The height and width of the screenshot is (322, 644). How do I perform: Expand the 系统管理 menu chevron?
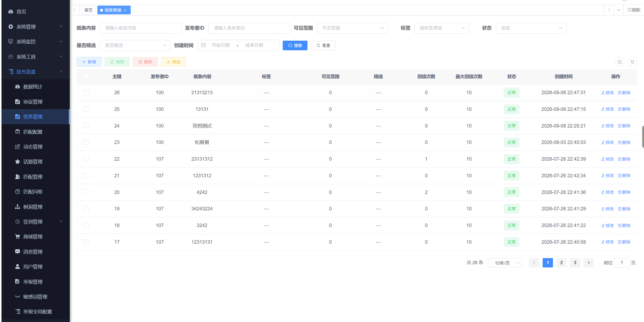[61, 27]
